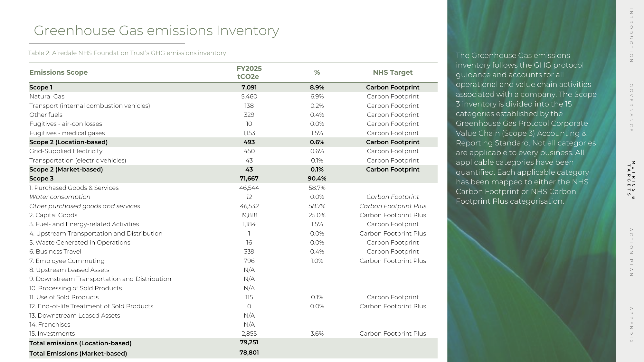Viewport: 644px width, 362px height.
Task: Click 'Transport (internal combustion vehicles)' row label
Action: [90, 106]
